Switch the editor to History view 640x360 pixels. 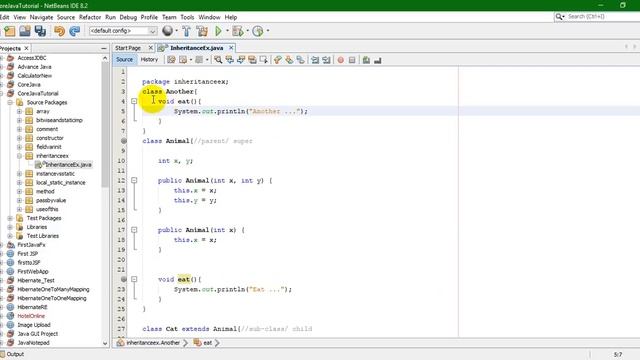(x=149, y=60)
